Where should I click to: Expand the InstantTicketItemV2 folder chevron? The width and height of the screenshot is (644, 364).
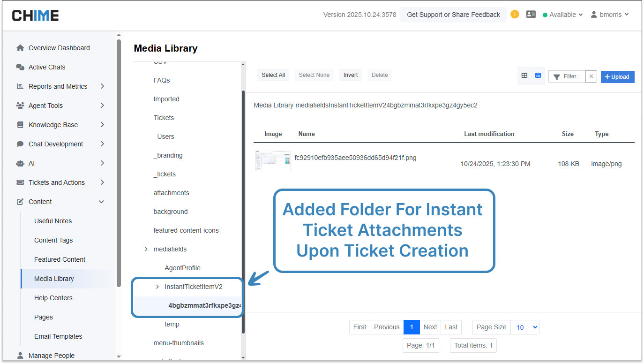pos(157,287)
